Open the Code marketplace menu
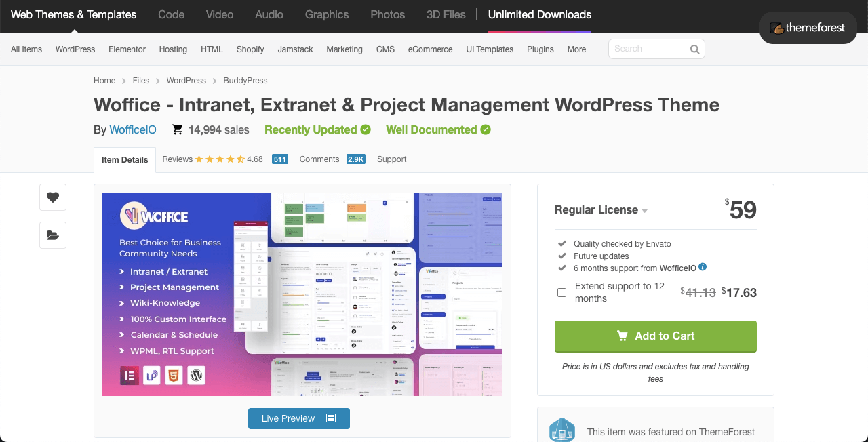Screen dimensions: 868x442 click(x=171, y=14)
